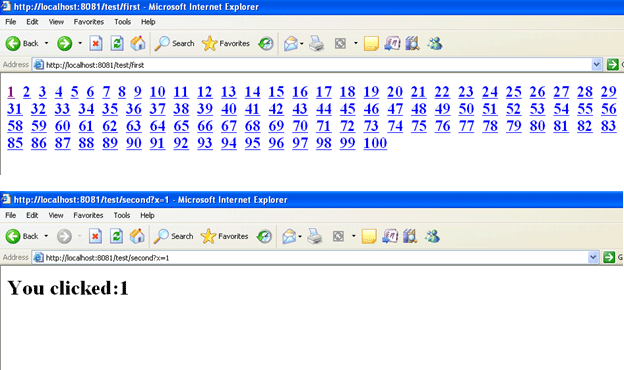624x370 pixels.
Task: Open Mail dropdown arrow in second window
Action: (x=300, y=236)
